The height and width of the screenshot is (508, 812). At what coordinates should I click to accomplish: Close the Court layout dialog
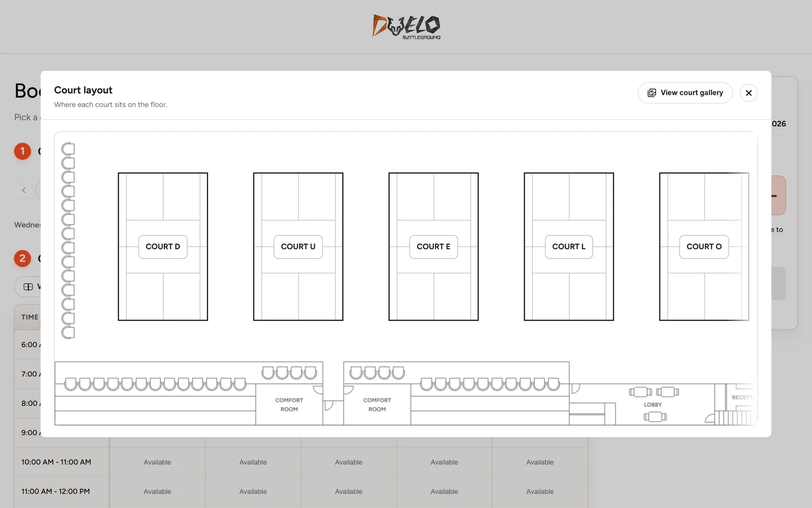tap(749, 93)
